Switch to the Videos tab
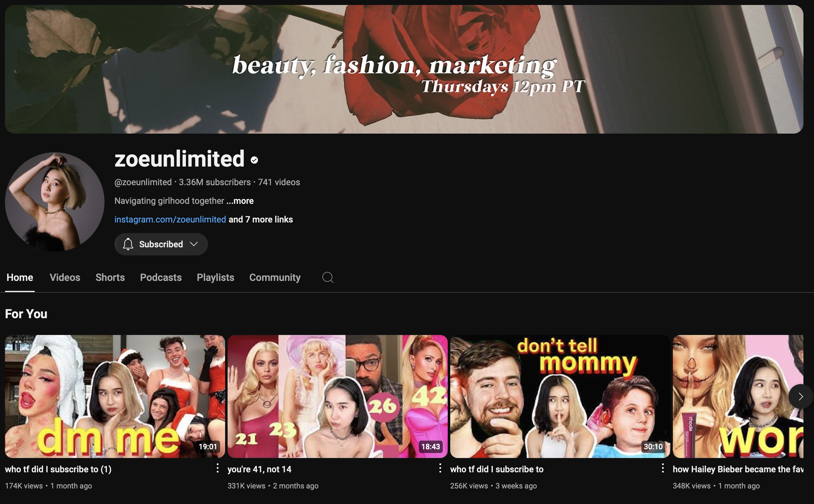814x504 pixels. click(65, 277)
